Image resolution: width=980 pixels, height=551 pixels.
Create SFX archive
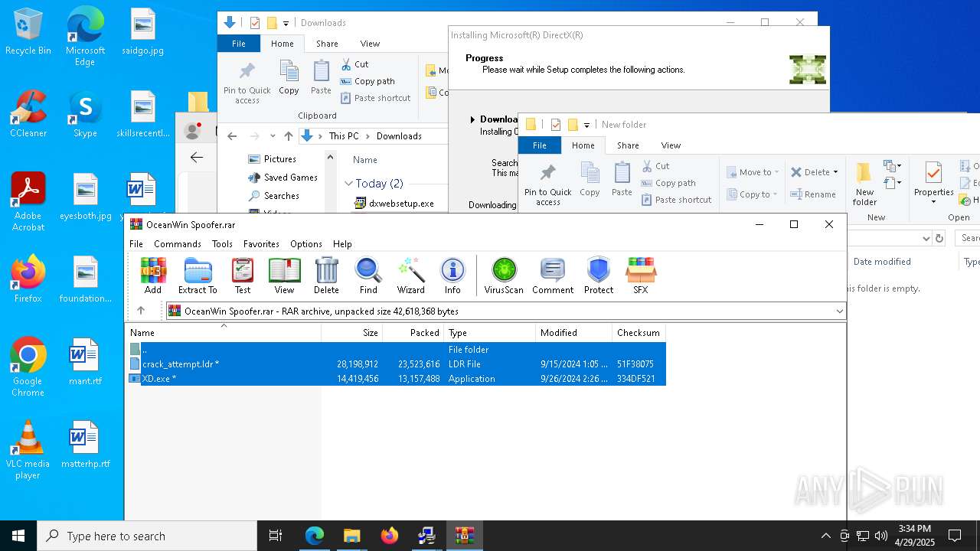click(641, 275)
